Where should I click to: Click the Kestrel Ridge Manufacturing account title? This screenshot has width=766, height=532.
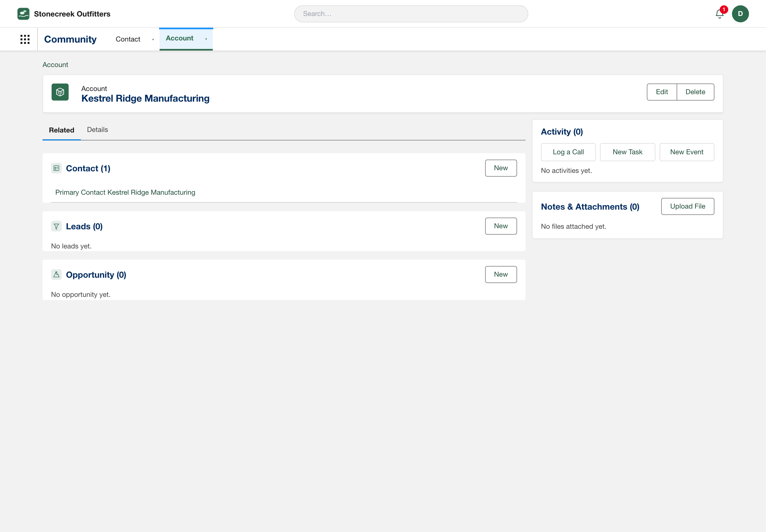pyautogui.click(x=145, y=98)
